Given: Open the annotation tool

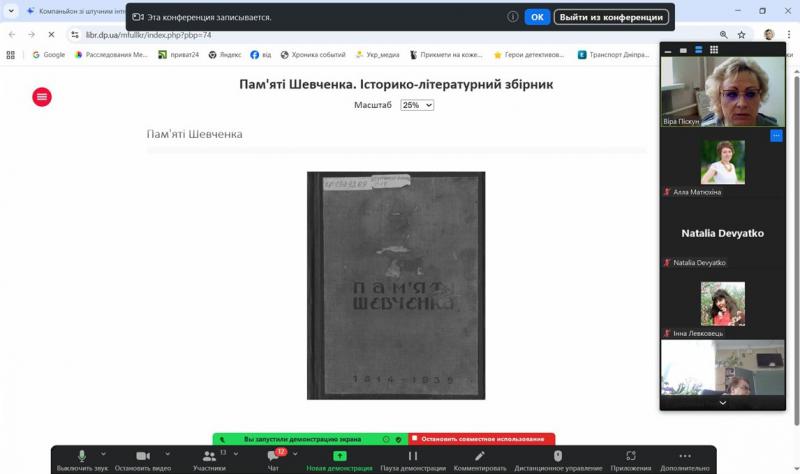Looking at the screenshot, I should (480, 457).
